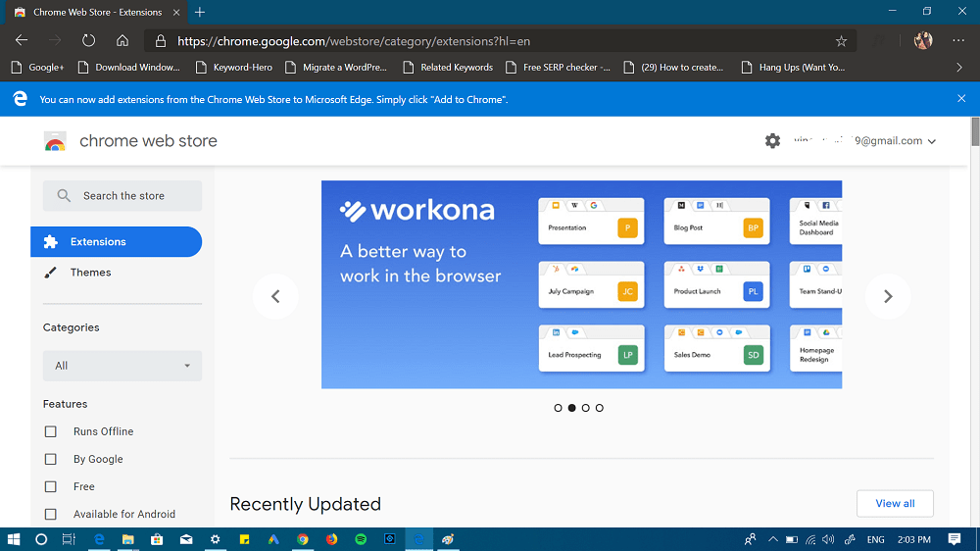This screenshot has height=551, width=980.
Task: Show hidden system tray icons
Action: coord(773,539)
